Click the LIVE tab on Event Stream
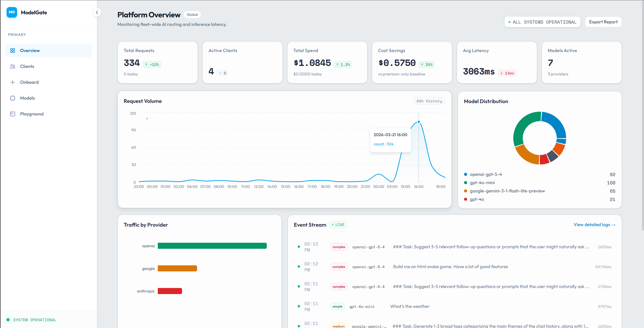 (x=338, y=224)
